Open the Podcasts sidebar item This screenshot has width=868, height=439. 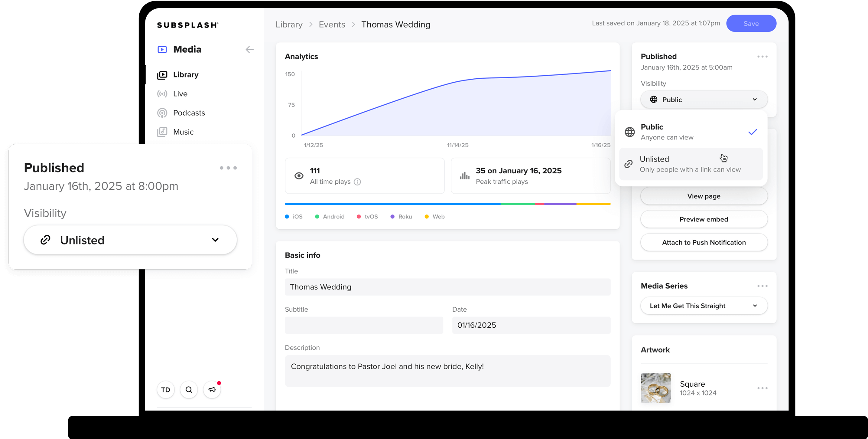point(189,113)
